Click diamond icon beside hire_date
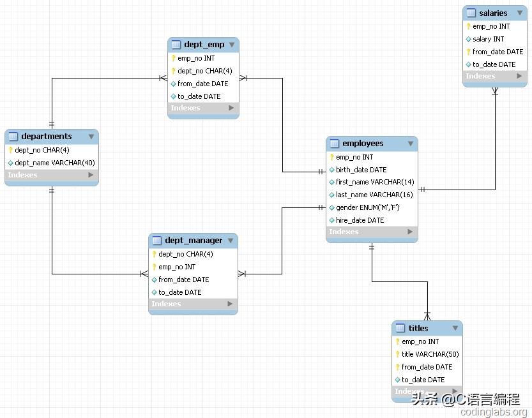The width and height of the screenshot is (532, 418). tap(332, 220)
